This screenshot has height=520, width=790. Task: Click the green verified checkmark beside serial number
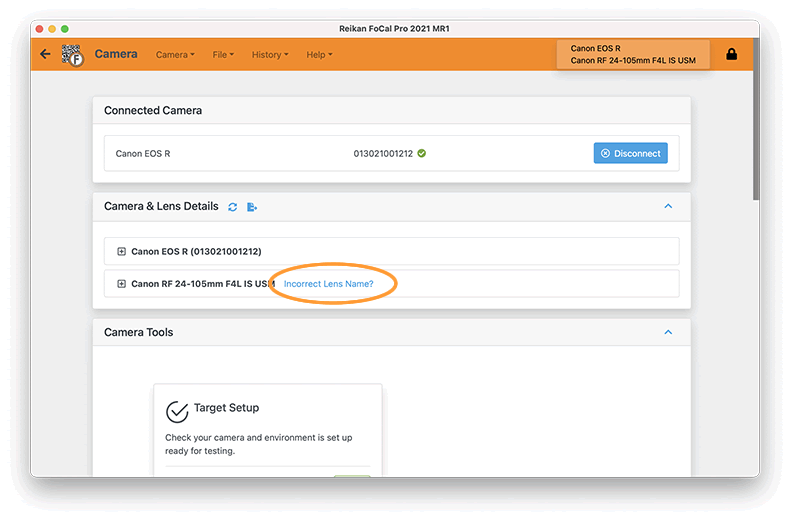point(422,153)
